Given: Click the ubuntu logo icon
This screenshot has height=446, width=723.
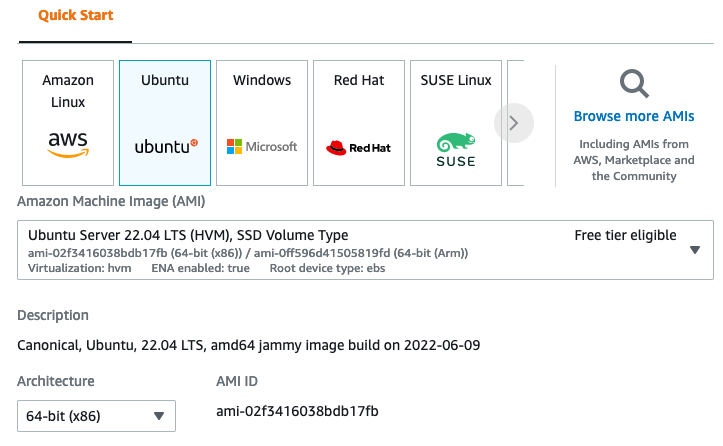Looking at the screenshot, I should (166, 147).
